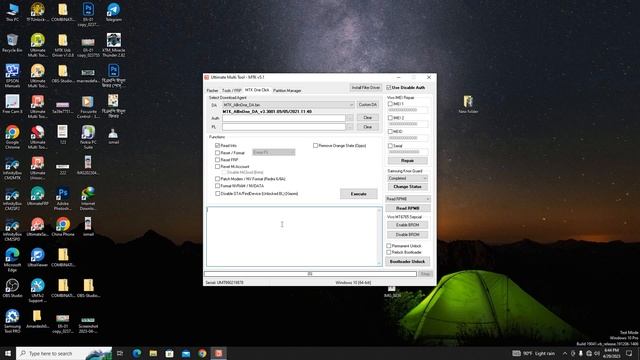Select the MTK One Click tab
Viewport: 640px width, 360px height.
(257, 90)
